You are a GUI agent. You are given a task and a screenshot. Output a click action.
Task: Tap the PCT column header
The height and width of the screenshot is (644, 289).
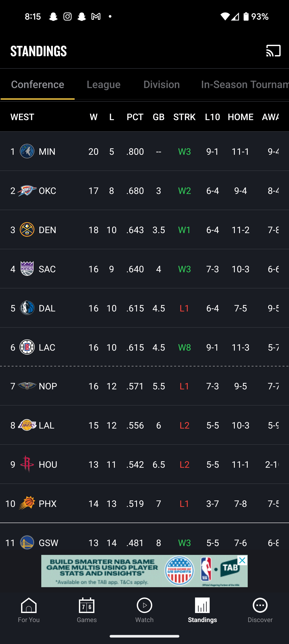tap(135, 117)
